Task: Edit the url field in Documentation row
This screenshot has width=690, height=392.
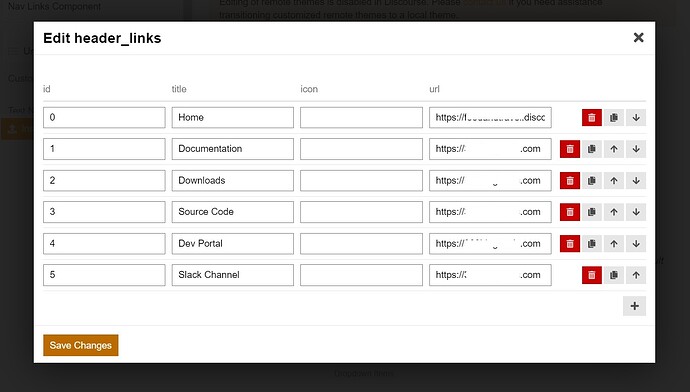Action: click(x=490, y=149)
